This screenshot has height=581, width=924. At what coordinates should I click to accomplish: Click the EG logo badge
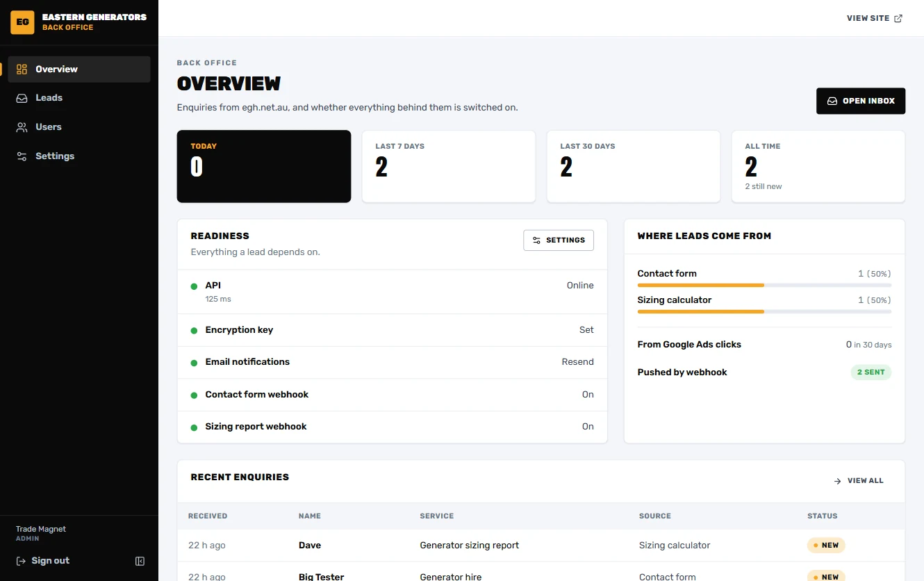click(x=22, y=22)
